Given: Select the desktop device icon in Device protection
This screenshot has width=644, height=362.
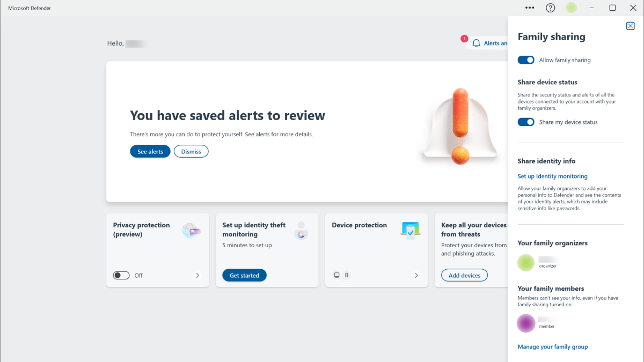Looking at the screenshot, I should (337, 275).
